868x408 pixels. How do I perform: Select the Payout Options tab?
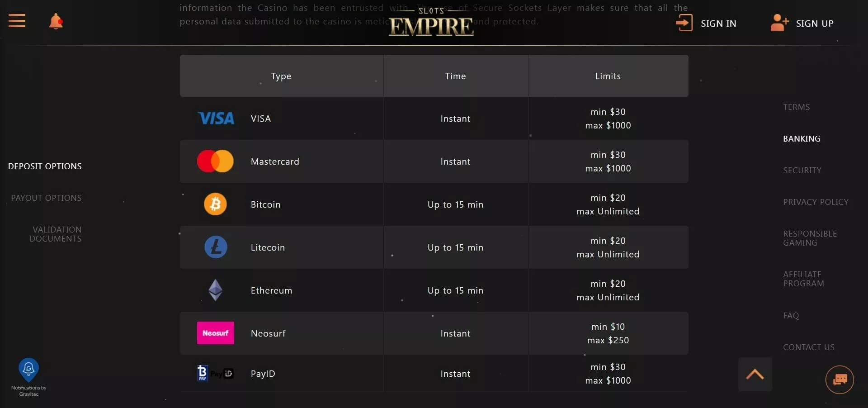(46, 198)
